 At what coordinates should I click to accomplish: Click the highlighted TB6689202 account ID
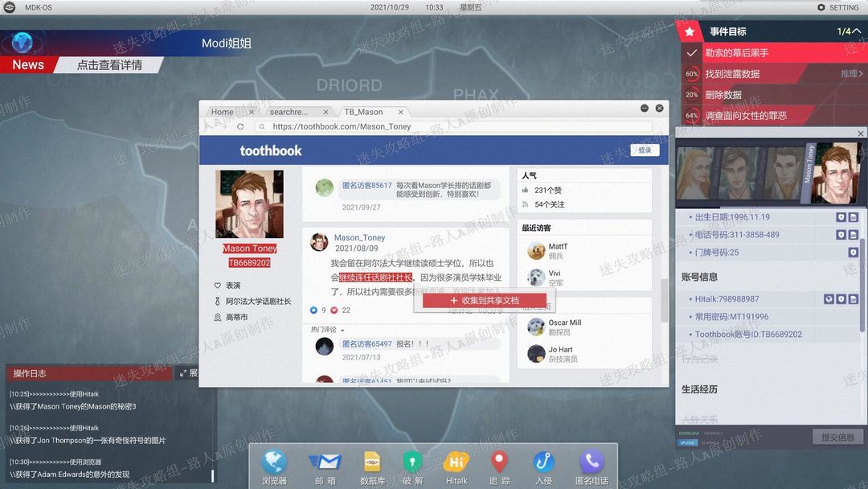tap(249, 262)
